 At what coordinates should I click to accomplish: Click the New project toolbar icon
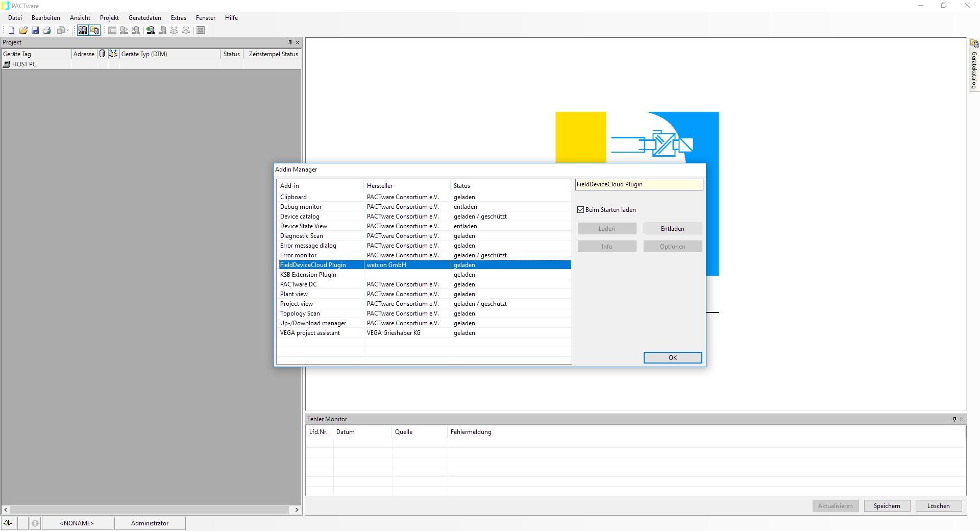11,30
